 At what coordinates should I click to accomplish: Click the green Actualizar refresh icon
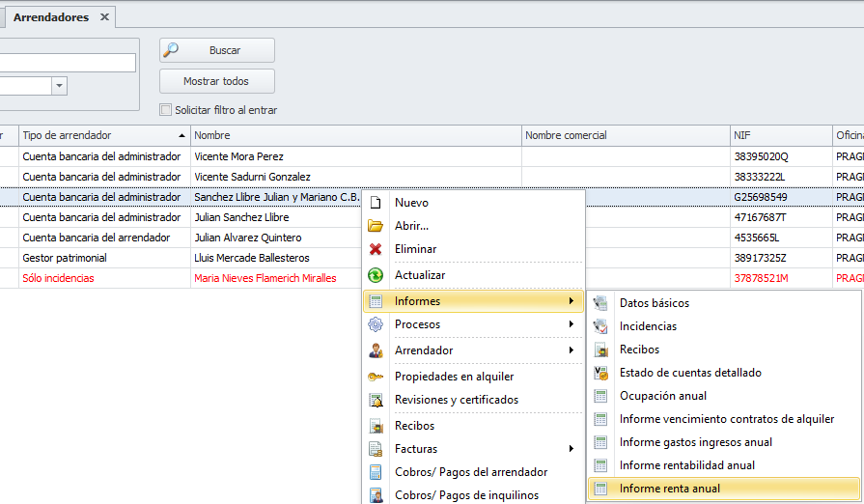[376, 275]
